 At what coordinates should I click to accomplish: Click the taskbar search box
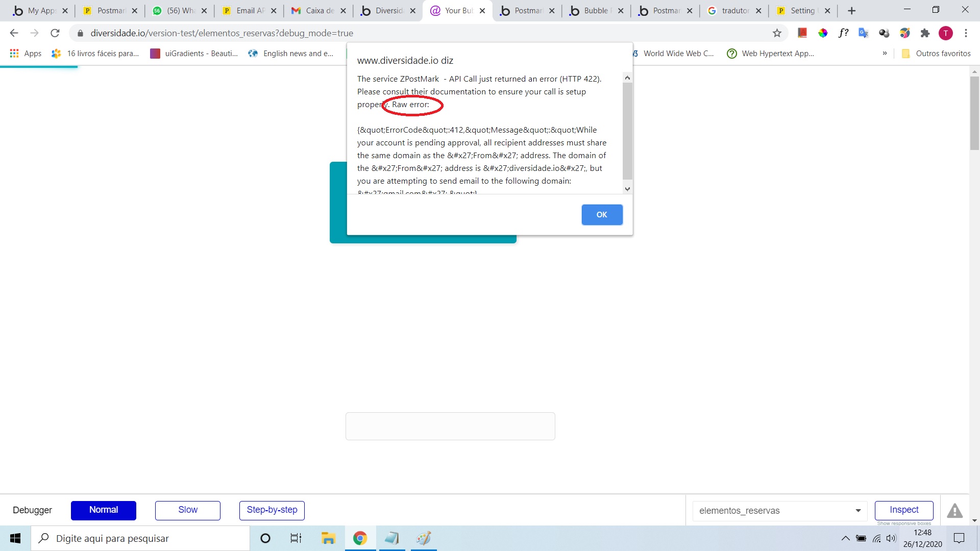click(140, 538)
